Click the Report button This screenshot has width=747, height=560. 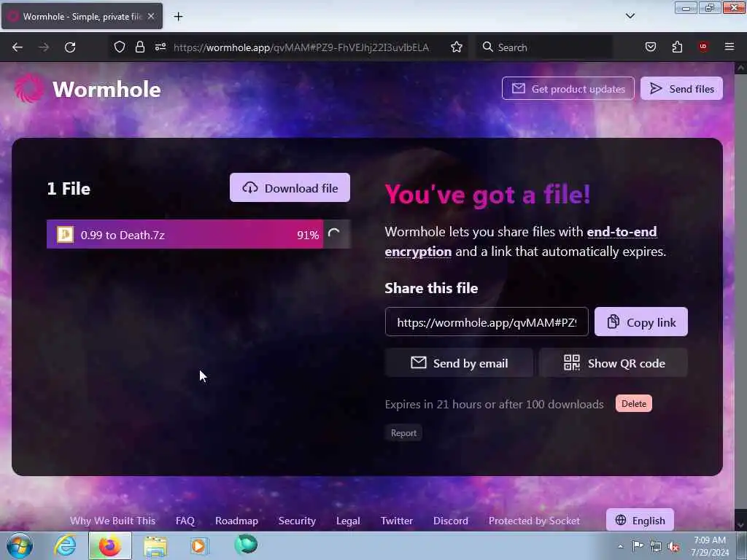click(403, 433)
